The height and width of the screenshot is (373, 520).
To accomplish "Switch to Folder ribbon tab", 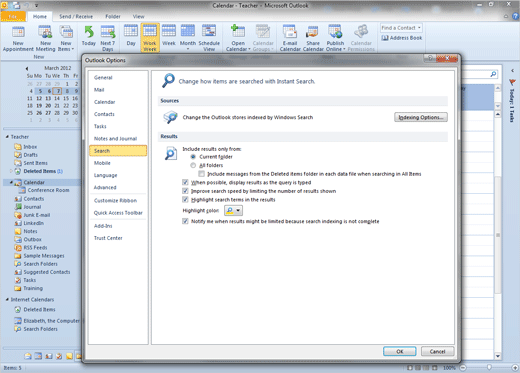I will (113, 16).
